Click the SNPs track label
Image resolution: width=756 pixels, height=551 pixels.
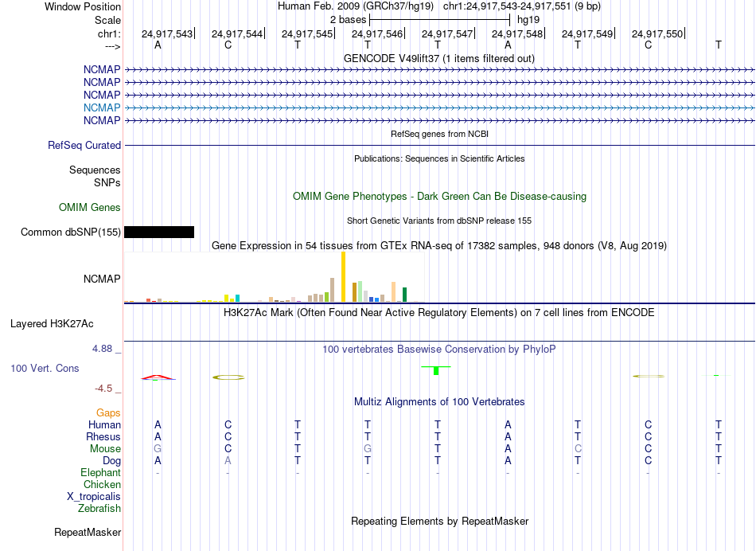coord(107,183)
